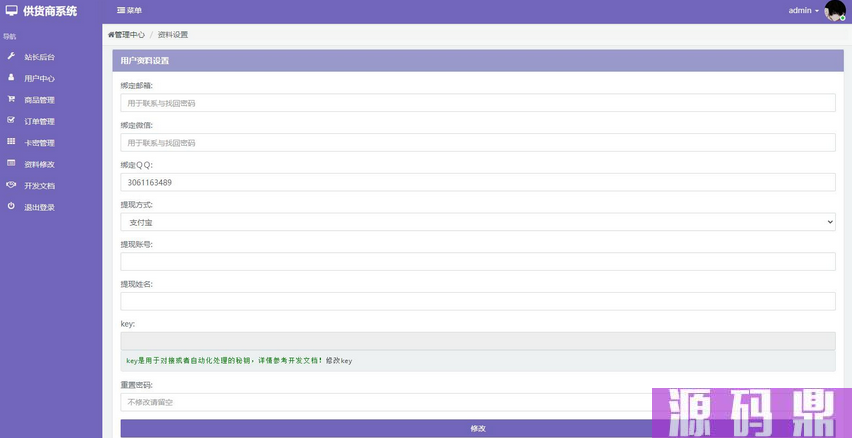The width and height of the screenshot is (852, 438).
Task: Click the 供货商系统 site title
Action: (50, 11)
